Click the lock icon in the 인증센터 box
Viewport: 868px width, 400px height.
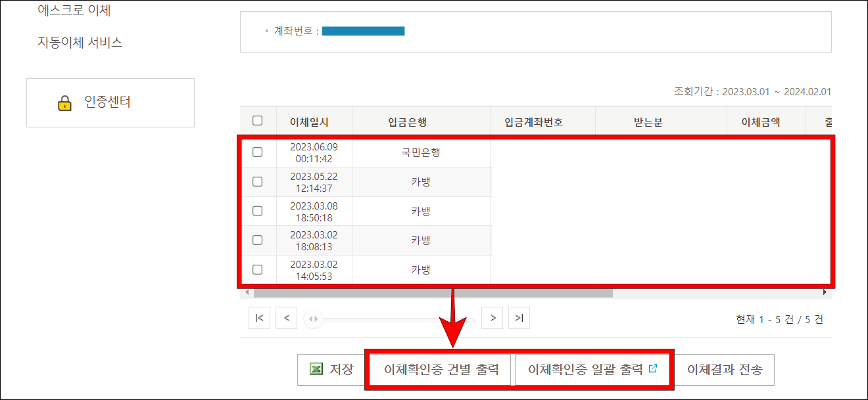tap(64, 103)
